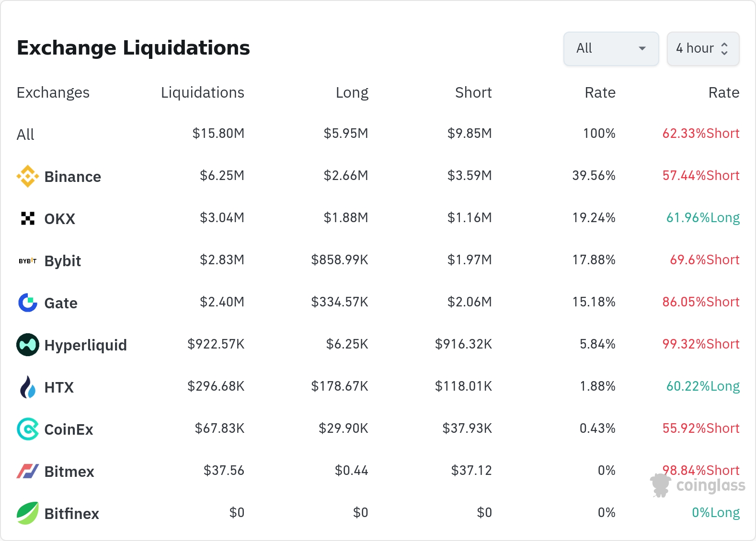756x541 pixels.
Task: Open the Binance exchange name link
Action: 72,177
